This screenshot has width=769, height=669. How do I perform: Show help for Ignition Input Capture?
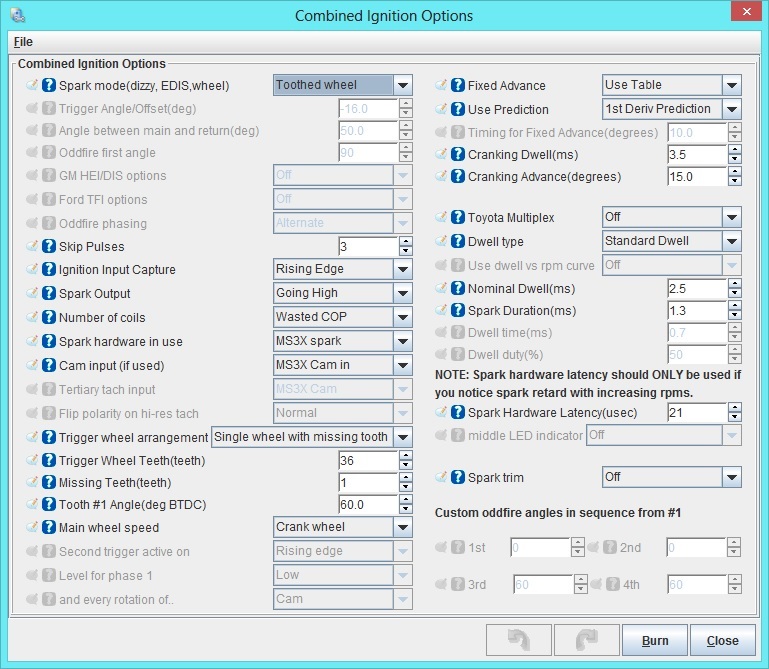(x=49, y=269)
